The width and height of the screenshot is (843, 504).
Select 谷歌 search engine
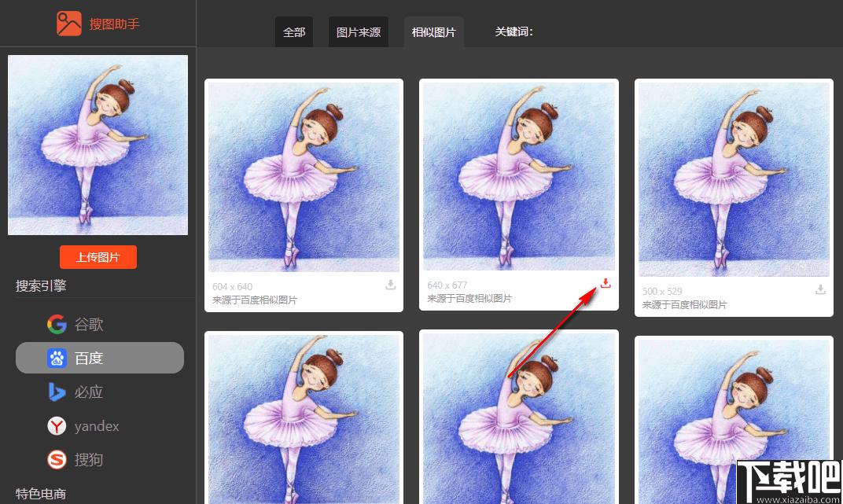click(100, 324)
